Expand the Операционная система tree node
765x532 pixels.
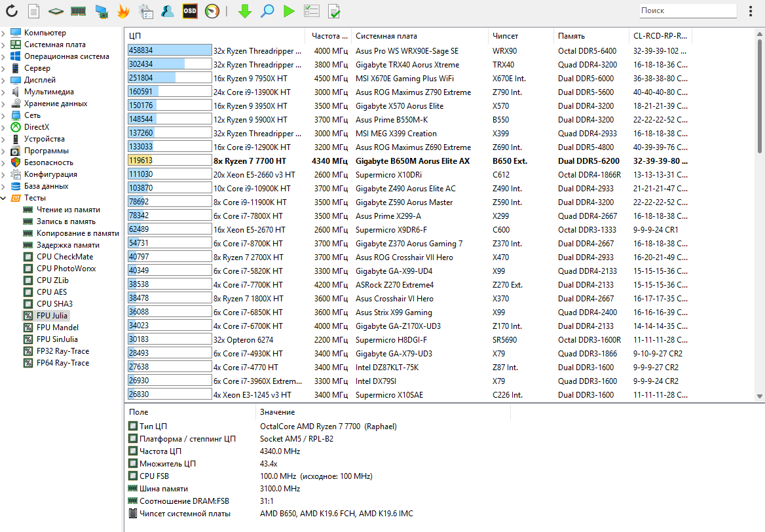[3, 56]
